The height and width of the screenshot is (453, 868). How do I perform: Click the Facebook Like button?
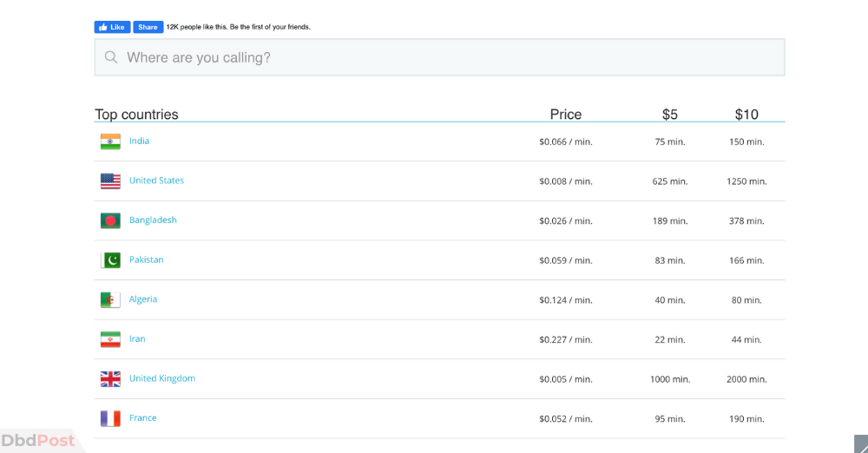point(112,27)
